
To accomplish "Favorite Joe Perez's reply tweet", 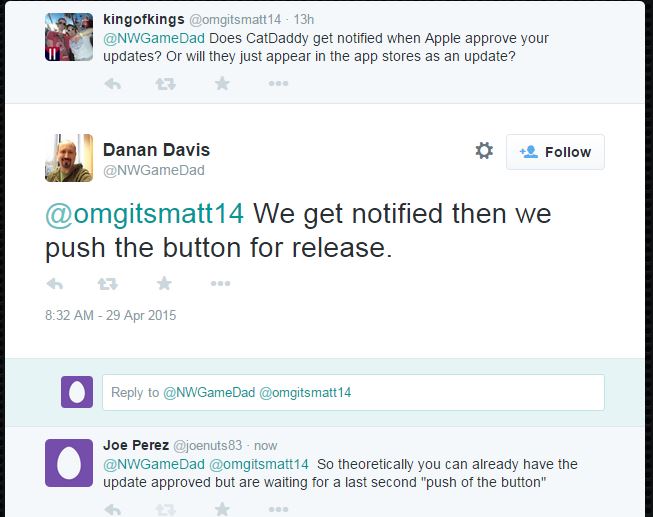I will tap(222, 509).
